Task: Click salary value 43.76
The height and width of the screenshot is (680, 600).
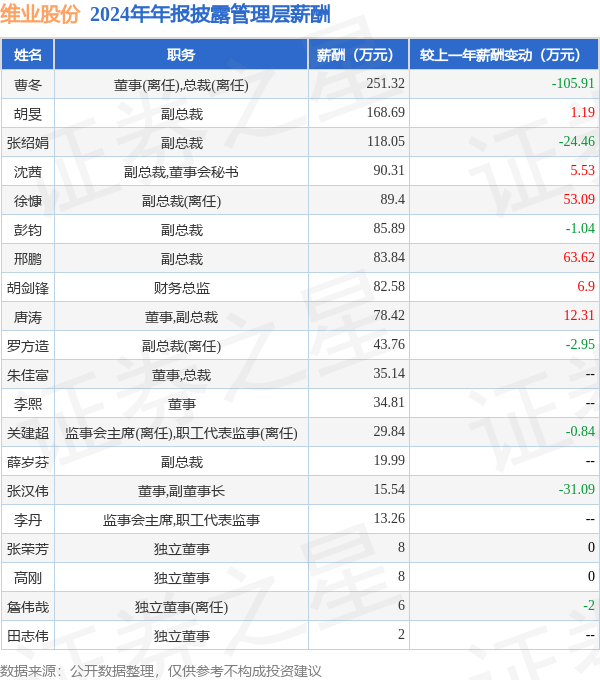Action: 389,345
